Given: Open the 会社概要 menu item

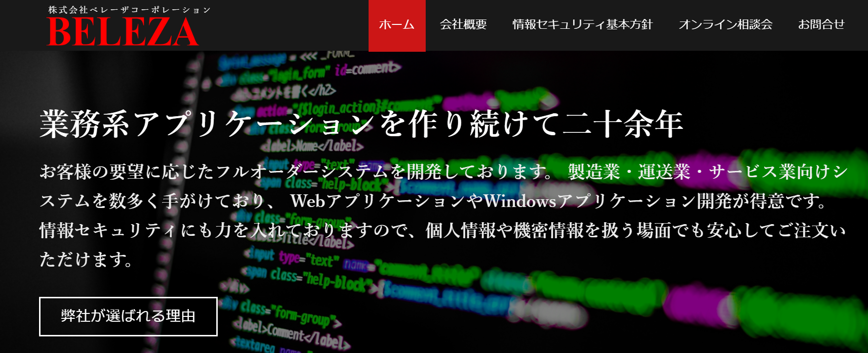Looking at the screenshot, I should [x=463, y=25].
